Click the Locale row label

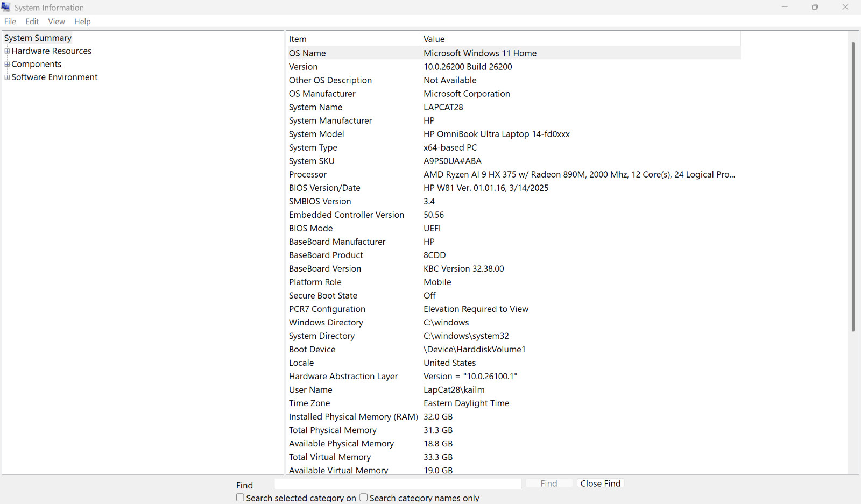point(301,363)
